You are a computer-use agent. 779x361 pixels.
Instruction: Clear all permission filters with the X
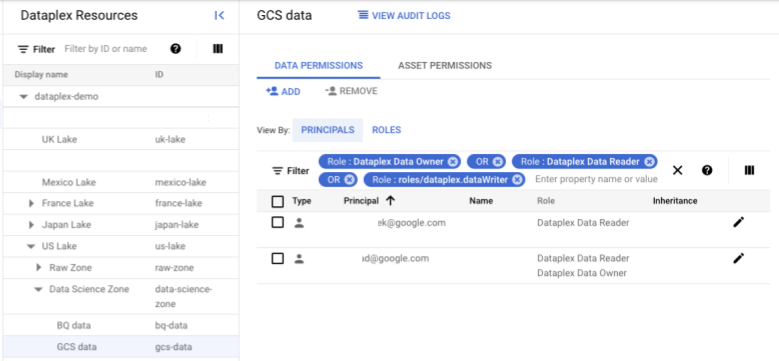pos(677,170)
